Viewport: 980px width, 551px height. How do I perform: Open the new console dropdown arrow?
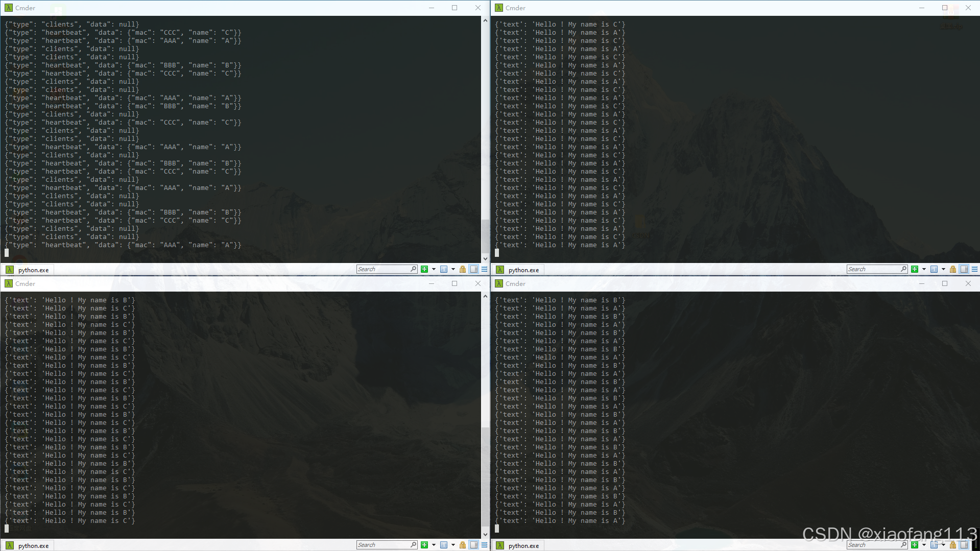(434, 269)
